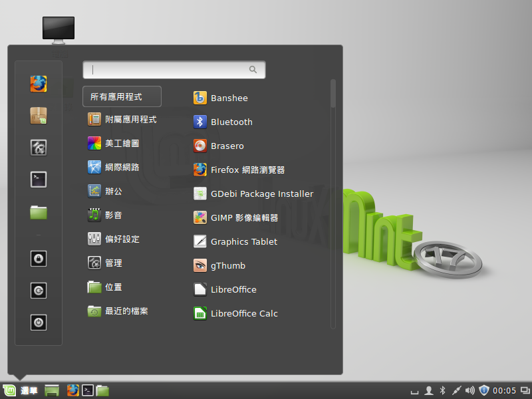Open Brasero disc burner
This screenshot has height=399, width=532.
coord(227,146)
